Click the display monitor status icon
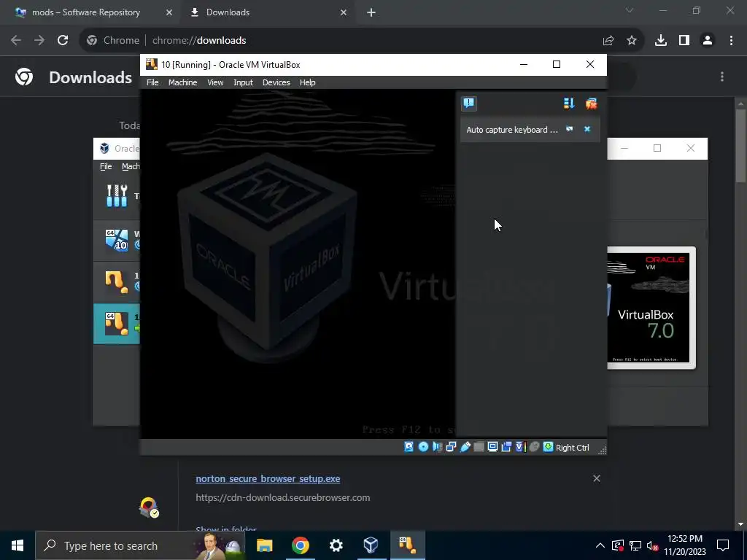 (492, 447)
